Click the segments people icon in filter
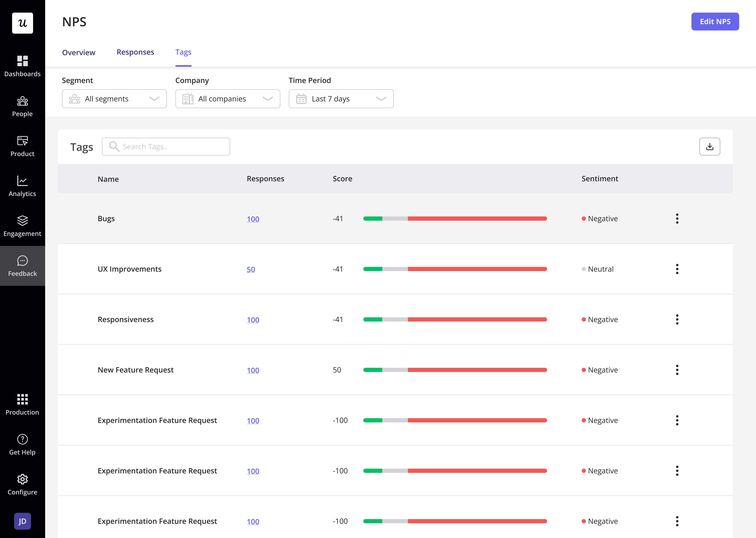The height and width of the screenshot is (538, 756). point(74,99)
